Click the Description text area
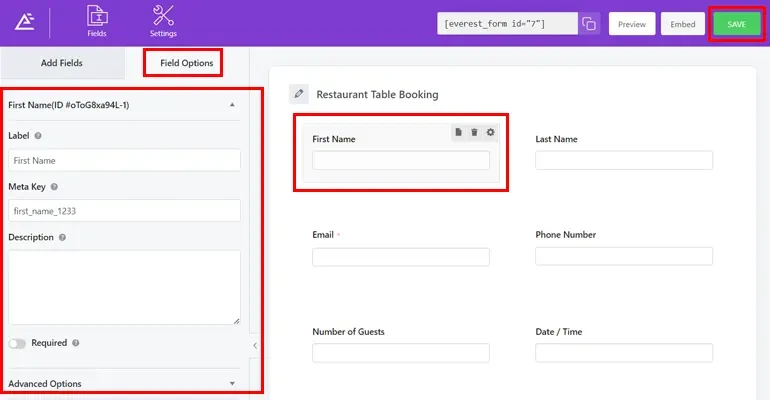770x400 pixels. (x=124, y=287)
